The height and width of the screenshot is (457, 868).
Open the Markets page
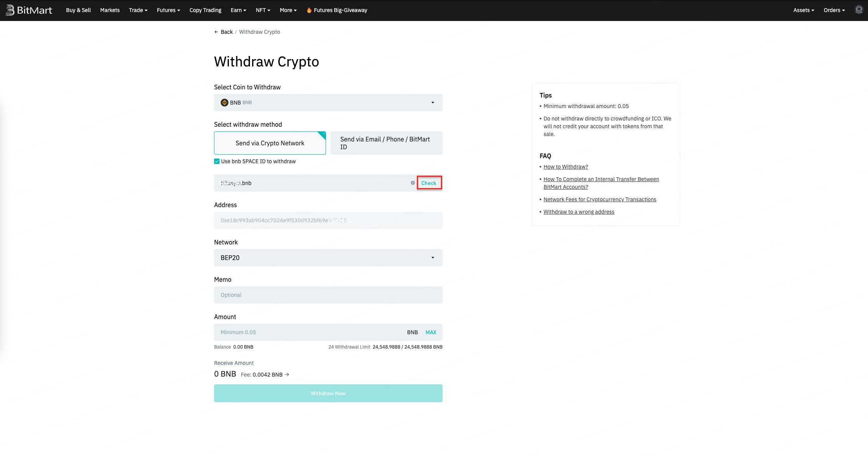coord(110,10)
